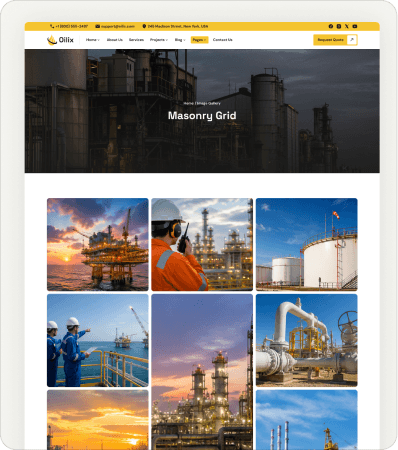Click the Madison Street address link
The width and height of the screenshot is (398, 450).
pyautogui.click(x=178, y=26)
